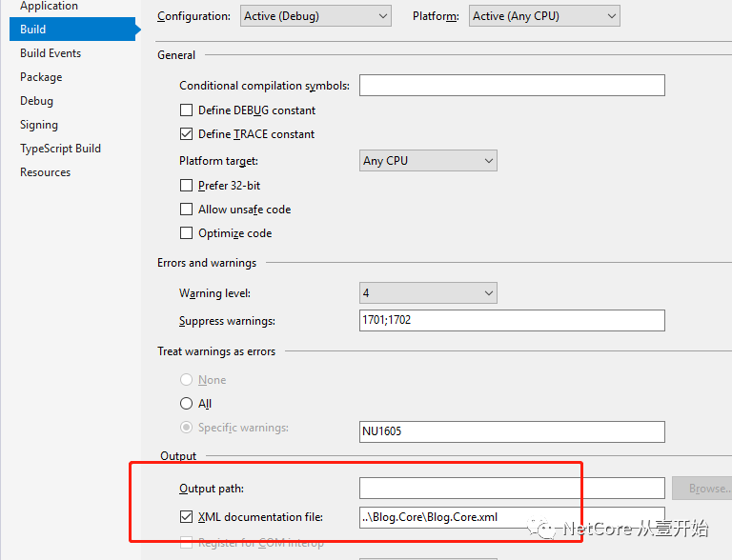This screenshot has width=732, height=560.
Task: Enable Define DEBUG constant checkbox
Action: point(186,110)
